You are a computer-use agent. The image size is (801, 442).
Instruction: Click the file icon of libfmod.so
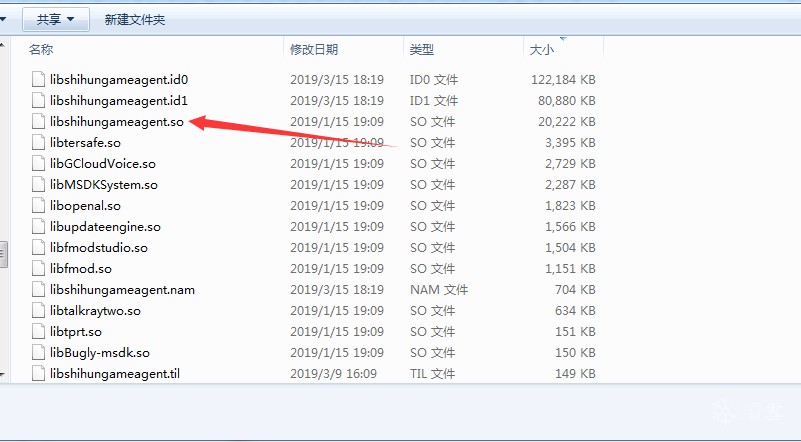coord(38,268)
